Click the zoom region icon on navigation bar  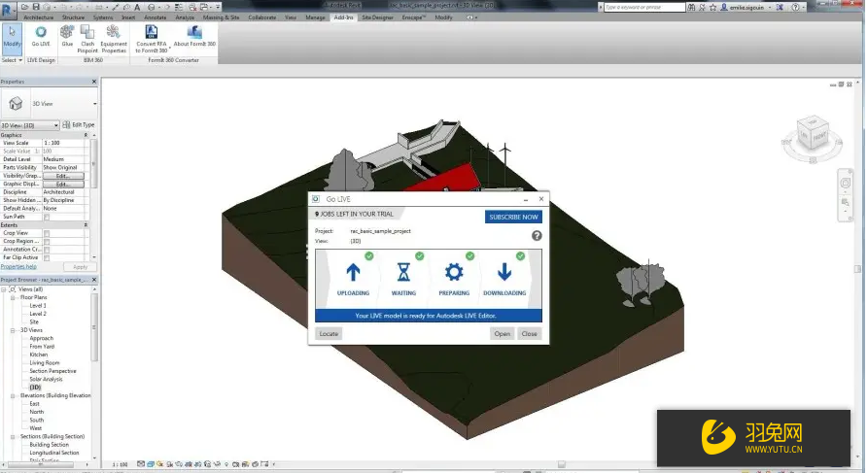point(846,203)
